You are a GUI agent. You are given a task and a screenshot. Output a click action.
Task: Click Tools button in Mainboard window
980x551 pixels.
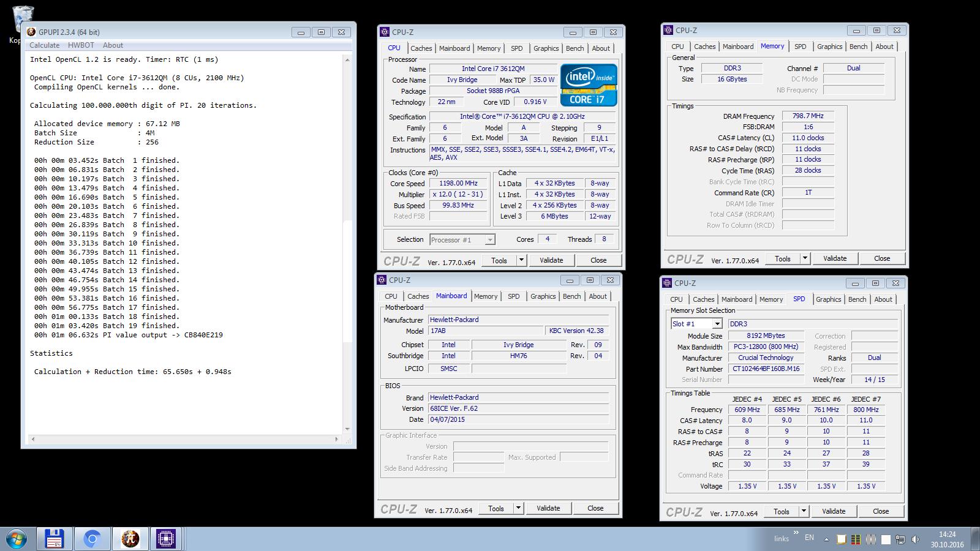pyautogui.click(x=496, y=508)
